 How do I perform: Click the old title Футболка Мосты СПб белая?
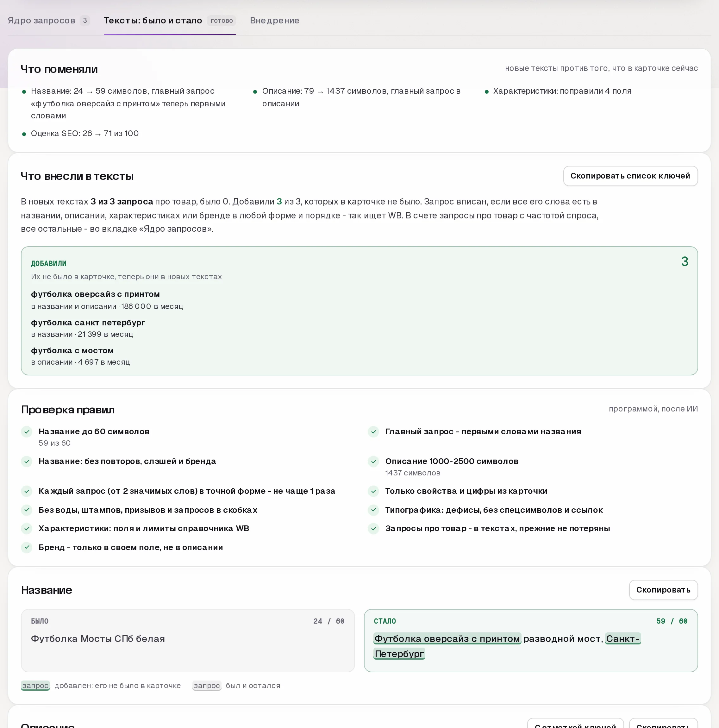(x=98, y=639)
